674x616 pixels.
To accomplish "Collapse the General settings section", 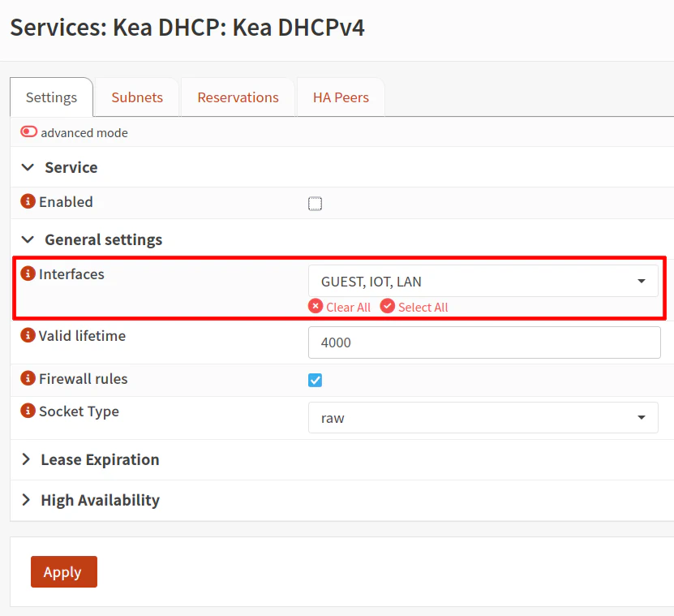I will (28, 239).
